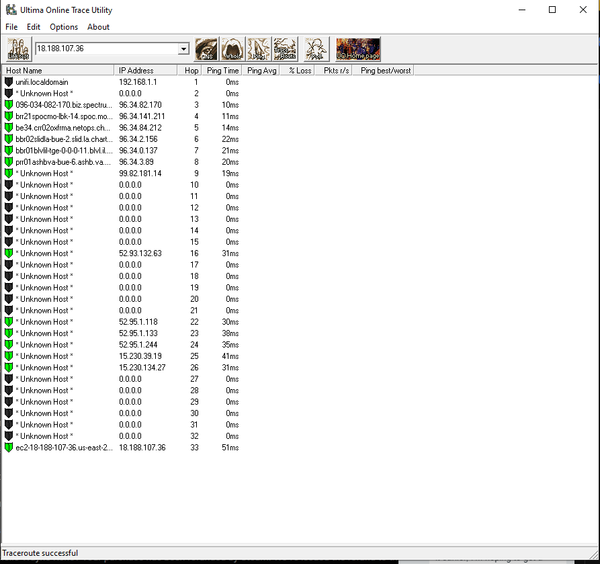Click the black shield icon at hop 10
Viewport: 600px width, 564px height.
click(x=9, y=185)
